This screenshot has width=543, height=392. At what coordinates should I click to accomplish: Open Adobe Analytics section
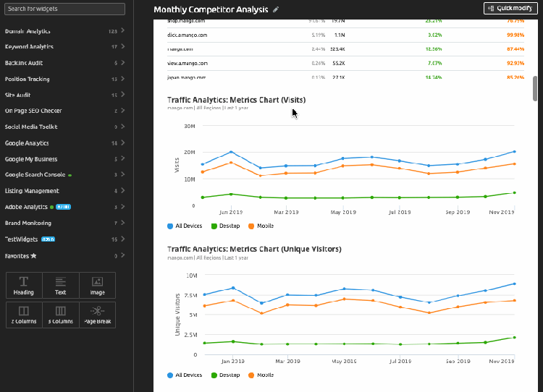64,207
